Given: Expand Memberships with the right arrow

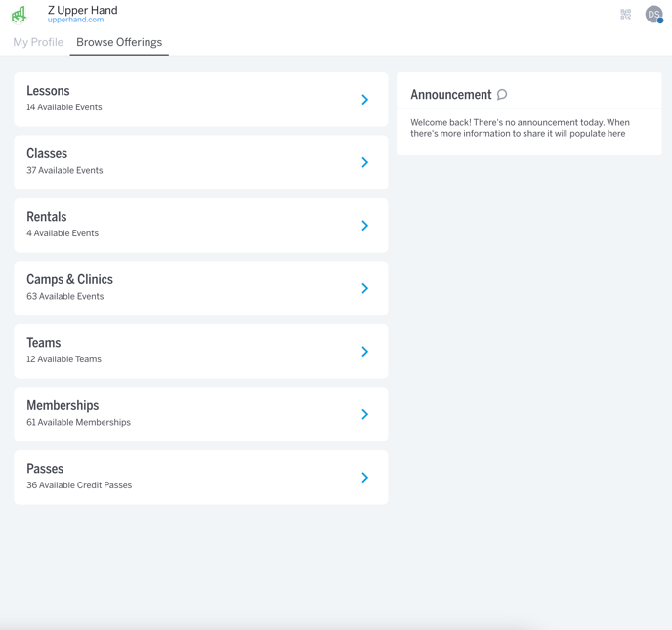Looking at the screenshot, I should [x=364, y=414].
